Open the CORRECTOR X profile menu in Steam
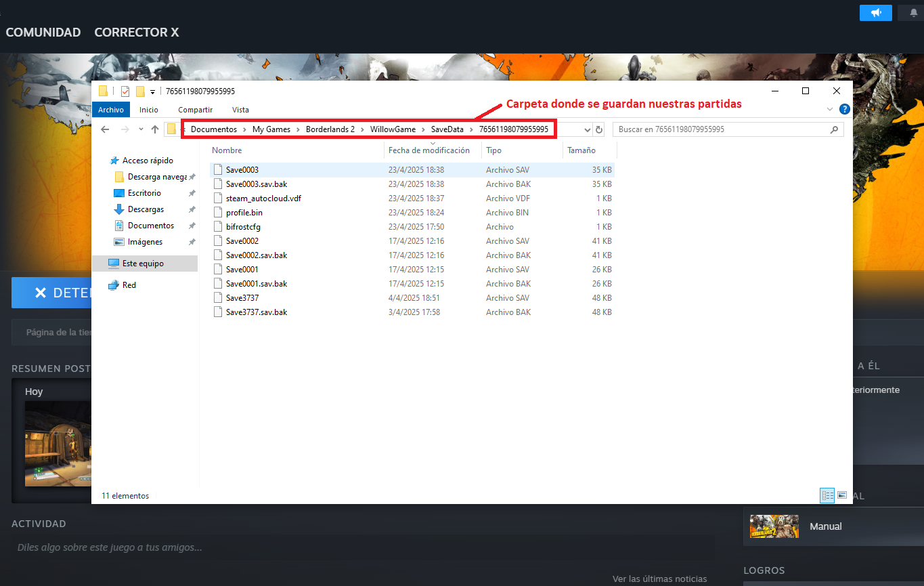Screen dimensions: 924x586 point(137,33)
